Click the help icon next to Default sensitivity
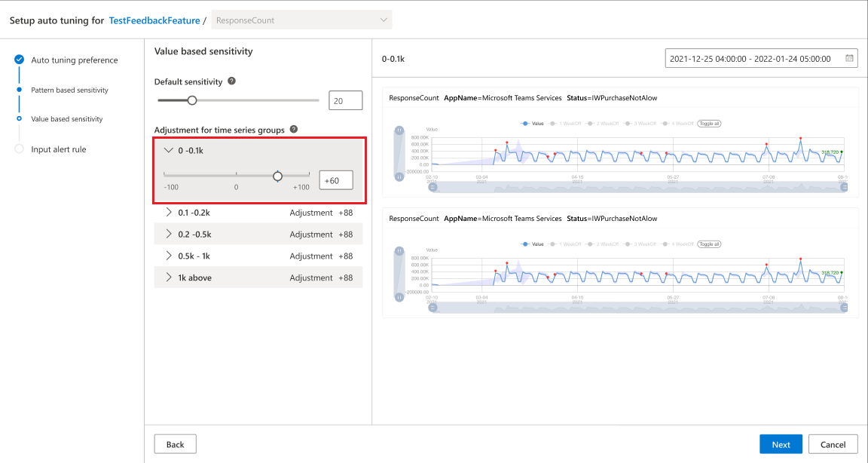 pos(231,81)
